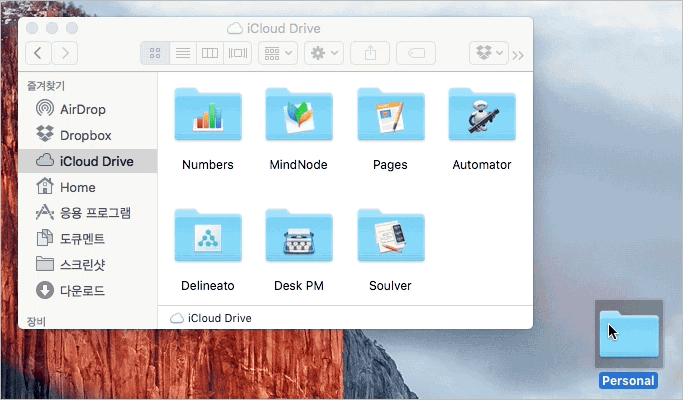Click iCloud Drive in the path bar
This screenshot has width=683, height=400.
click(x=211, y=318)
